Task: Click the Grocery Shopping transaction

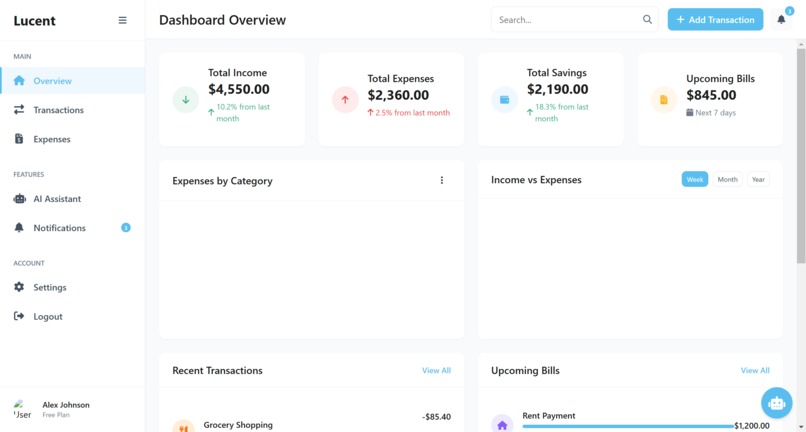Action: click(238, 425)
